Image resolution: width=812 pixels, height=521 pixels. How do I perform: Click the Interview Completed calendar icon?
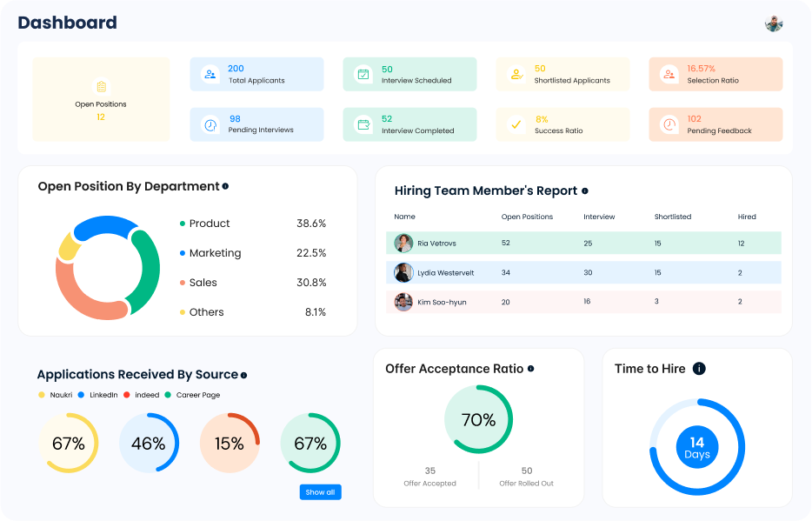click(363, 124)
